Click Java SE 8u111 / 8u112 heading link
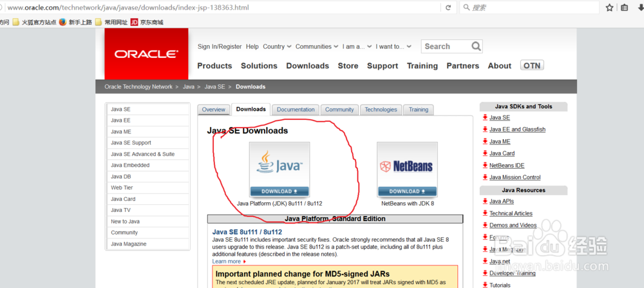644x288 pixels. [x=247, y=232]
